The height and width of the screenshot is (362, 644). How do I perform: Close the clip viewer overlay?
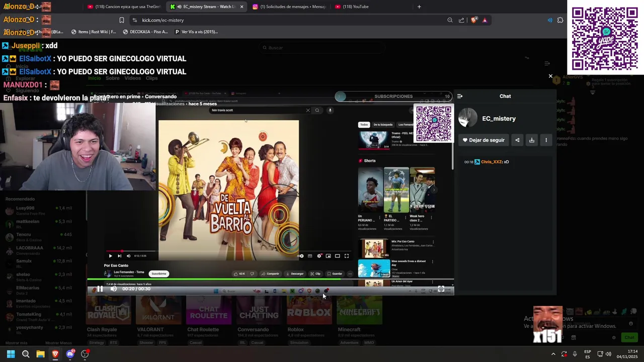point(550,76)
